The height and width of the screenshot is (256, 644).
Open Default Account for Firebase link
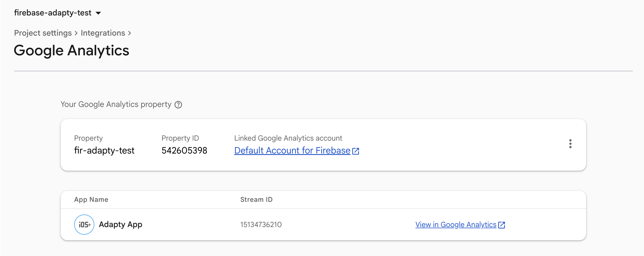[x=292, y=151]
